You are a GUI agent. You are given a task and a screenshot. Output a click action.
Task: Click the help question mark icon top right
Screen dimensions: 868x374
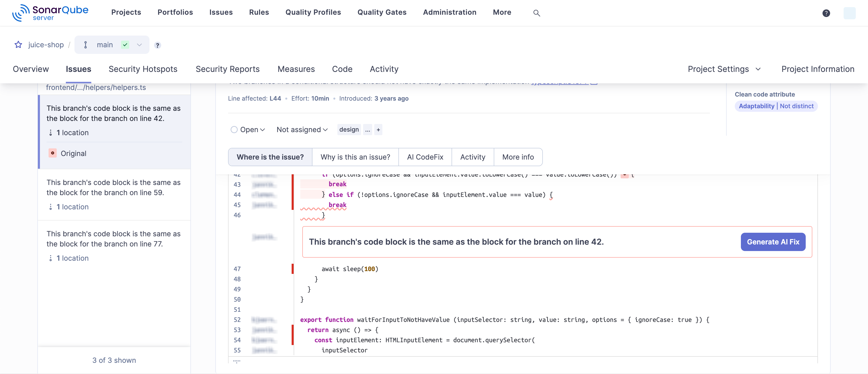coord(826,13)
